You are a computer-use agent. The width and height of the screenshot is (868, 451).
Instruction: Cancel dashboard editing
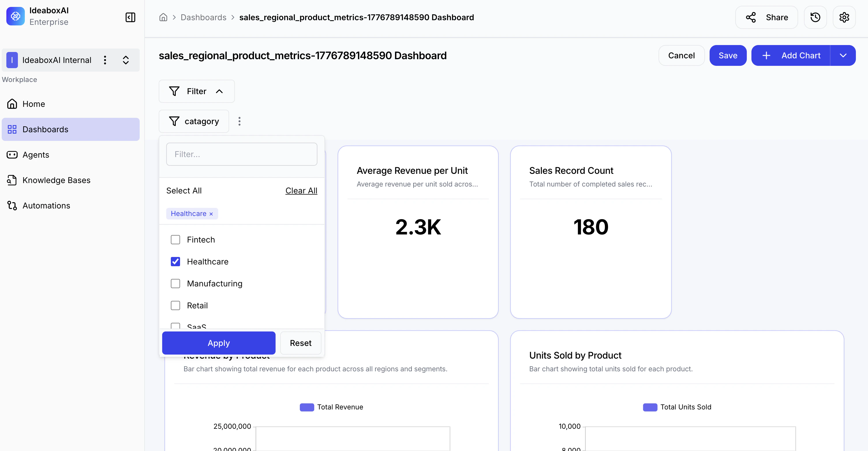coord(681,55)
